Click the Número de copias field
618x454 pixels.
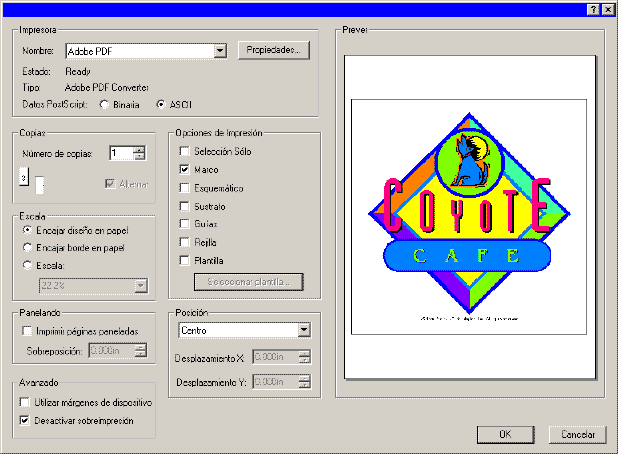pyautogui.click(x=121, y=153)
